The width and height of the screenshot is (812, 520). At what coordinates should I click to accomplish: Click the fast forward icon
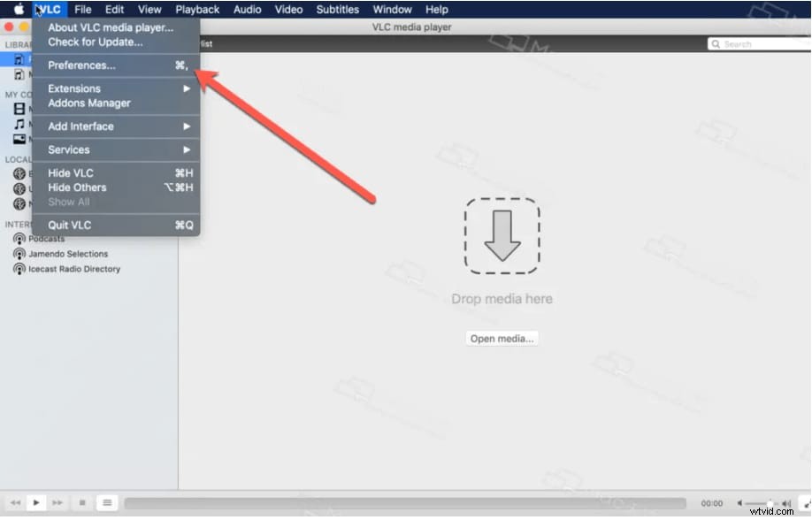tap(56, 502)
